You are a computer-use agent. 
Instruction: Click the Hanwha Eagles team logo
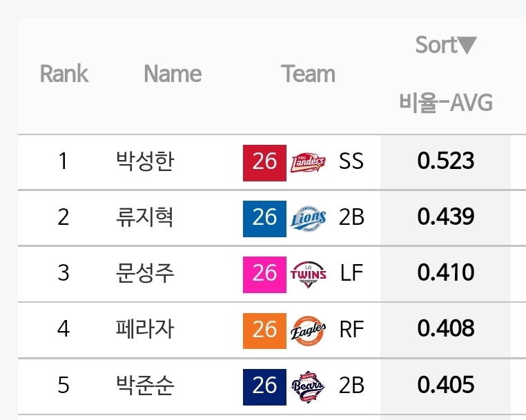coord(308,329)
